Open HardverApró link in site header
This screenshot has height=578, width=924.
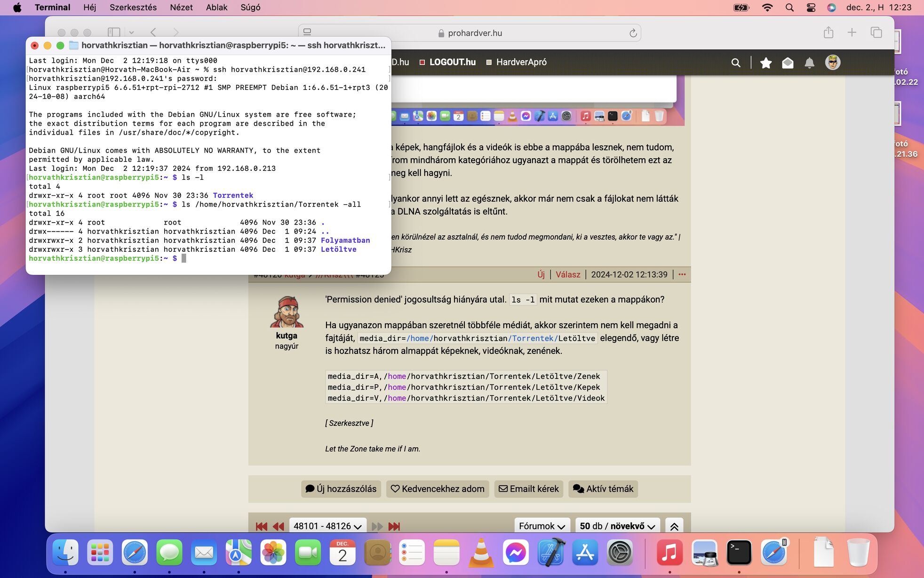(521, 62)
